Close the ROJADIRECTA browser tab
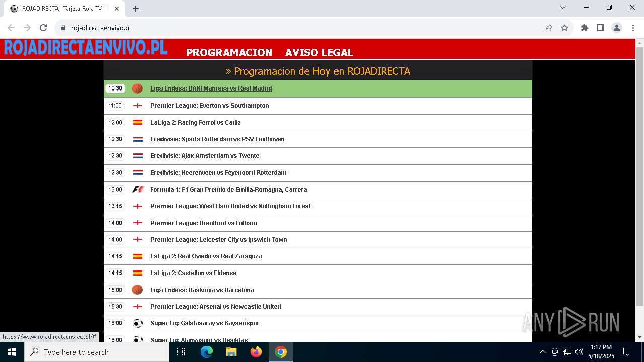Viewport: 644px width, 362px height. pos(117,9)
